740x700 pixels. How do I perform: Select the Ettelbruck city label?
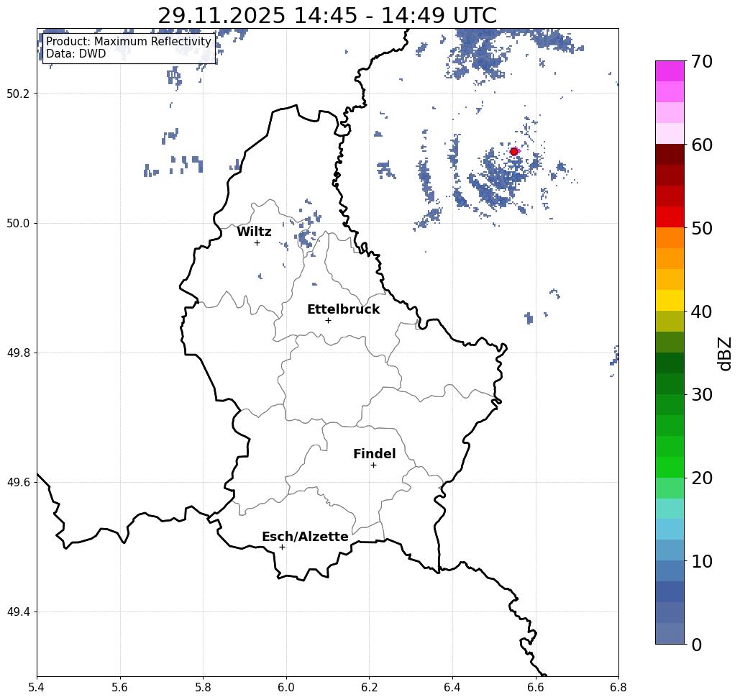[x=344, y=309]
